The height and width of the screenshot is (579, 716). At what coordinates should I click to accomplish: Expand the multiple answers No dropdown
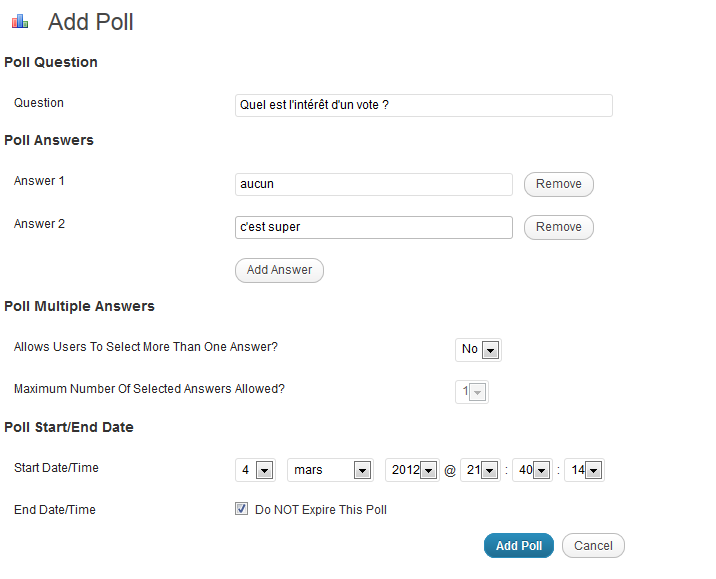(x=478, y=350)
